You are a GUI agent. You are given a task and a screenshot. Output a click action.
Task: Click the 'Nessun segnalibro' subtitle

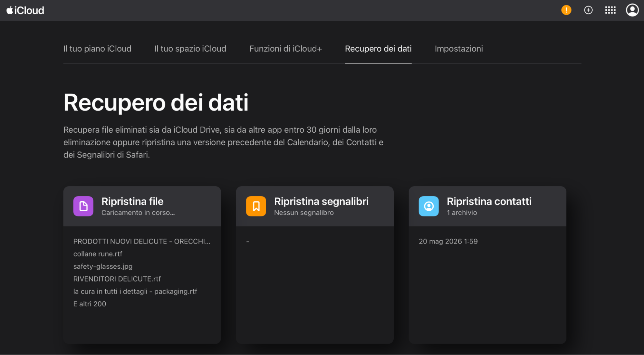[x=304, y=213]
